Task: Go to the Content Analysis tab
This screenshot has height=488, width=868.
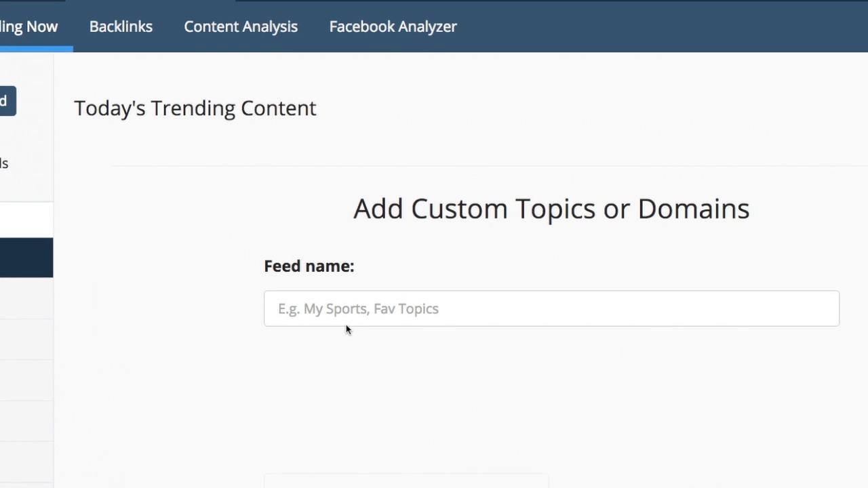Action: (241, 26)
